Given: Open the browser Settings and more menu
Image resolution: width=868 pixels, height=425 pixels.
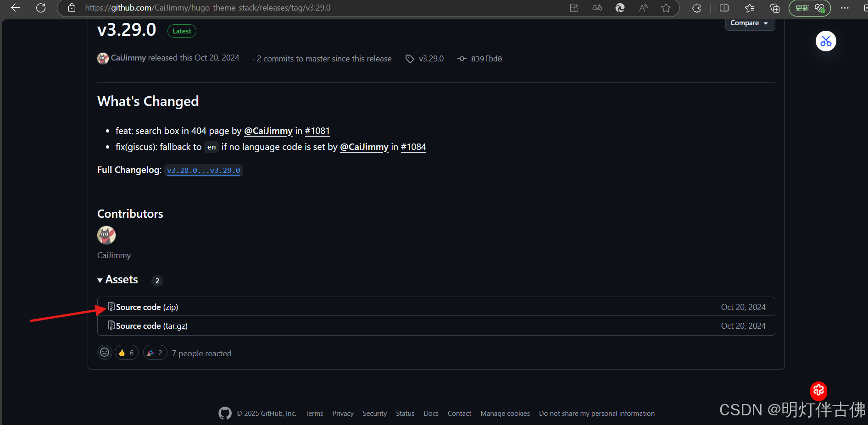Looking at the screenshot, I should [845, 8].
